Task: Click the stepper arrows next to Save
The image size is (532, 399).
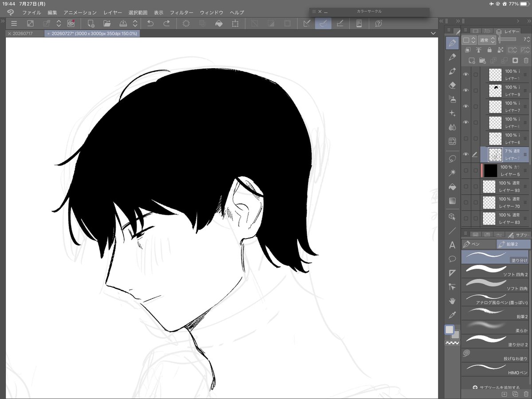Action: (135, 23)
